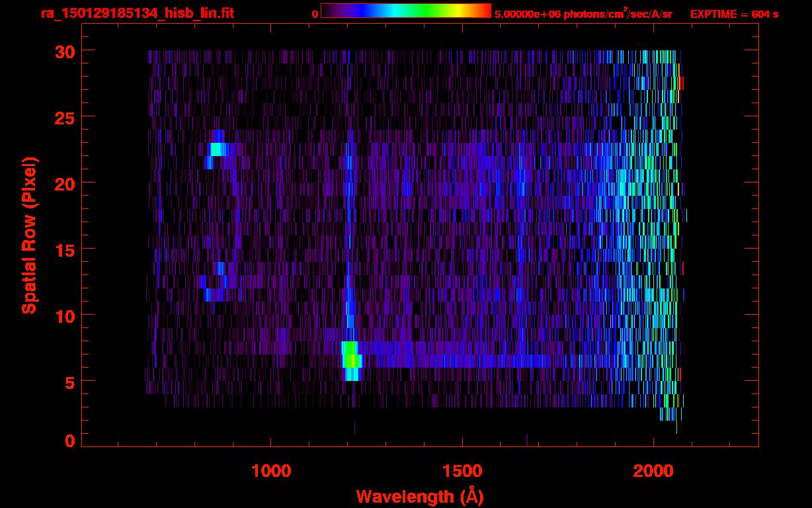Click the Spatial Row (Pixel) axis title
This screenshot has width=812, height=508.
29,235
